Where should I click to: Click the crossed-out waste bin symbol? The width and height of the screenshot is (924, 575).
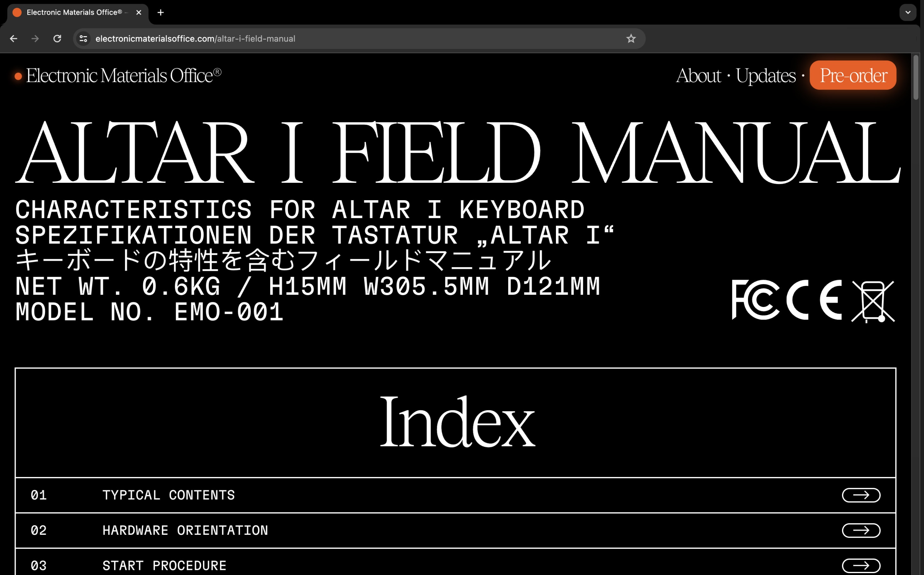tap(873, 302)
